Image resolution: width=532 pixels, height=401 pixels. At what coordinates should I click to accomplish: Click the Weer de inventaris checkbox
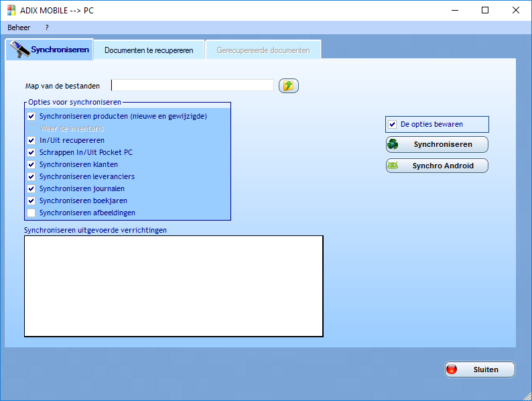pos(31,128)
